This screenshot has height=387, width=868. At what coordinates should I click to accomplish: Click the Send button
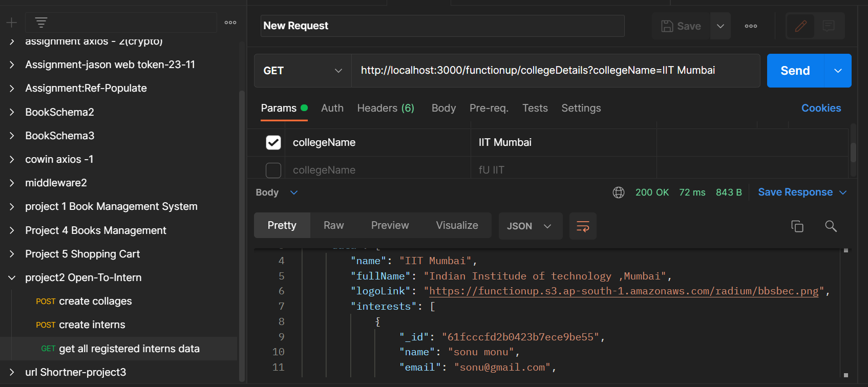tap(795, 71)
